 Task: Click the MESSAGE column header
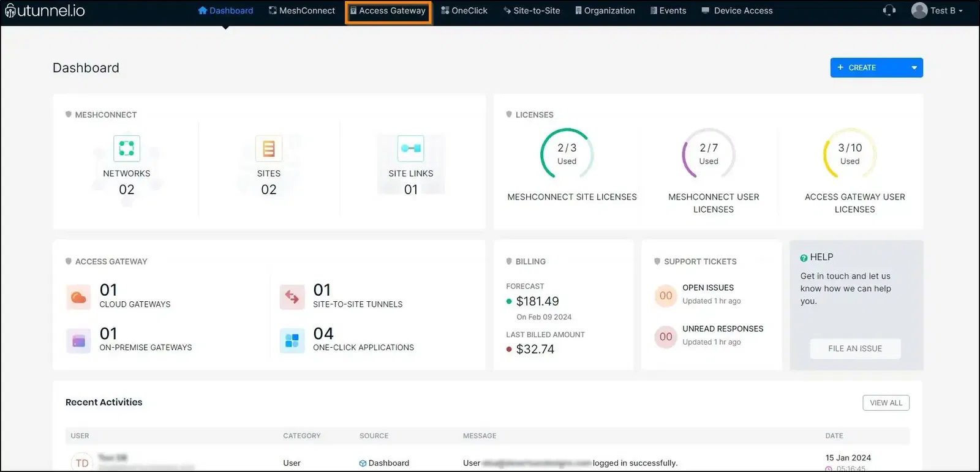pyautogui.click(x=480, y=436)
